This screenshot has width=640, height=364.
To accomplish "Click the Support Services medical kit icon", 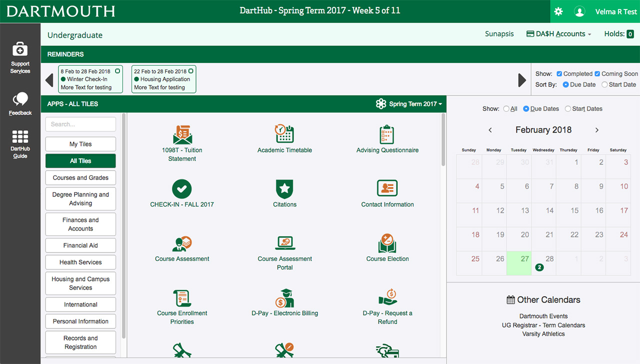I will [x=20, y=49].
